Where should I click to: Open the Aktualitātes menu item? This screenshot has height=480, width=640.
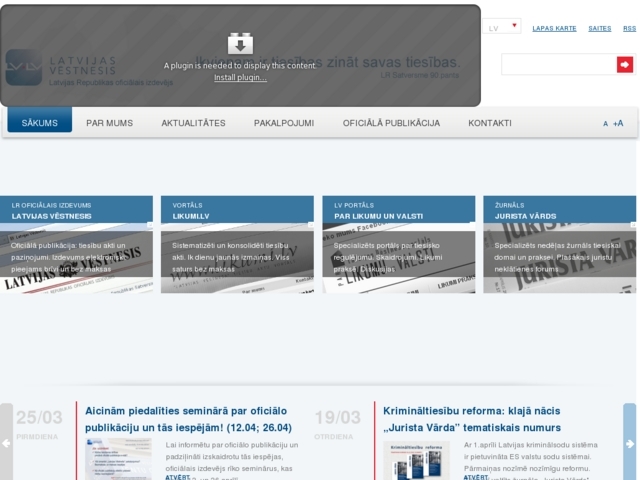tap(193, 123)
